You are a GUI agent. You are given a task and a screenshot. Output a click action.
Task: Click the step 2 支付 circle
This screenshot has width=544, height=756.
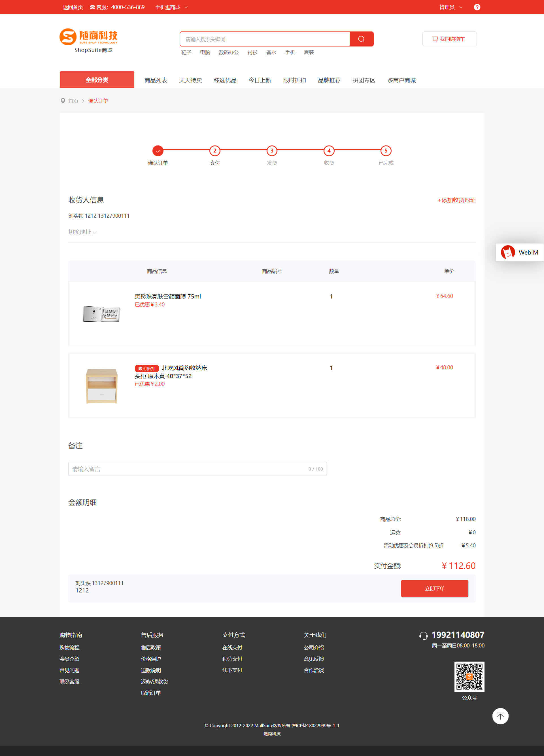coord(215,151)
